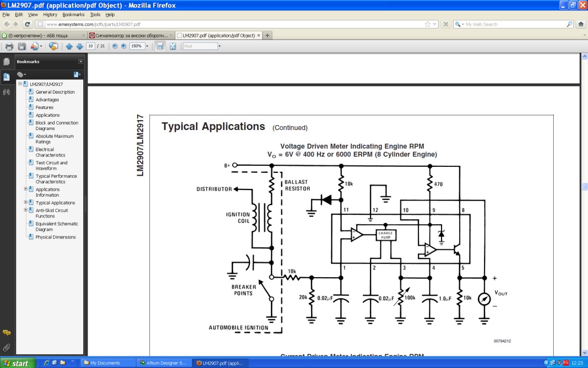Open the Attachments paperclip panel

pos(7,347)
